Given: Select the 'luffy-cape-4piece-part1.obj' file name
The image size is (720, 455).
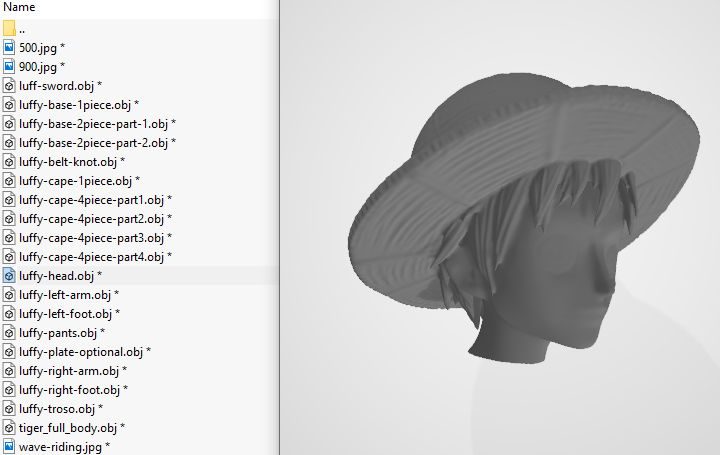Looking at the screenshot, I should tap(91, 200).
